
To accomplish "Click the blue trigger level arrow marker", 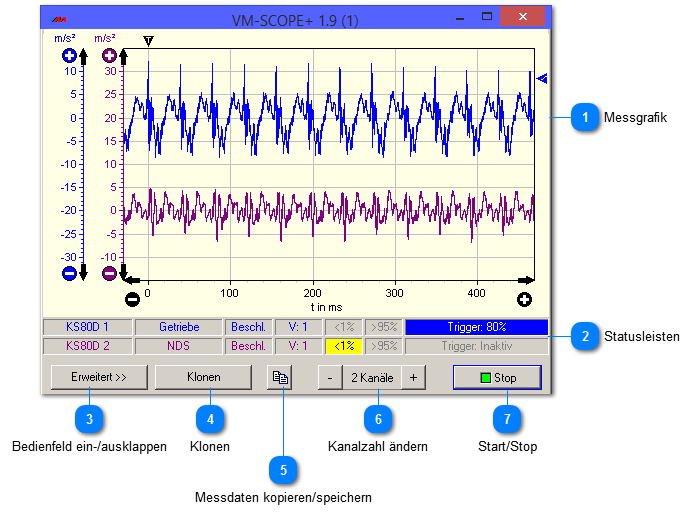I will click(542, 78).
